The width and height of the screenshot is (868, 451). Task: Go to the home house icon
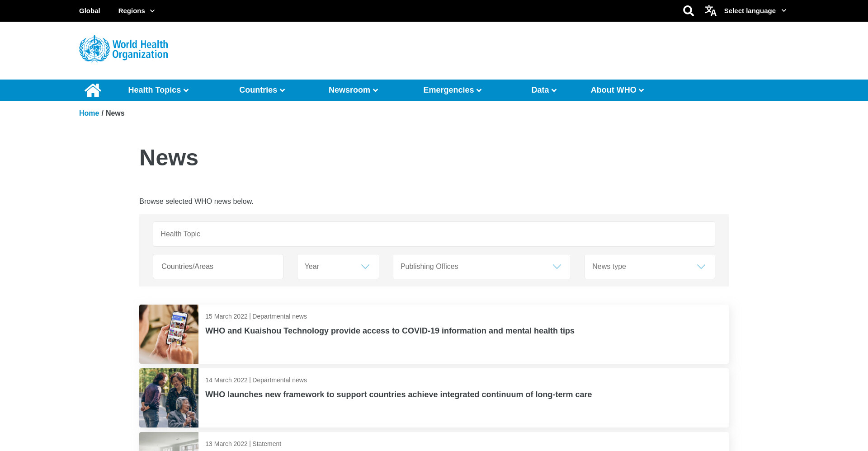pyautogui.click(x=93, y=90)
